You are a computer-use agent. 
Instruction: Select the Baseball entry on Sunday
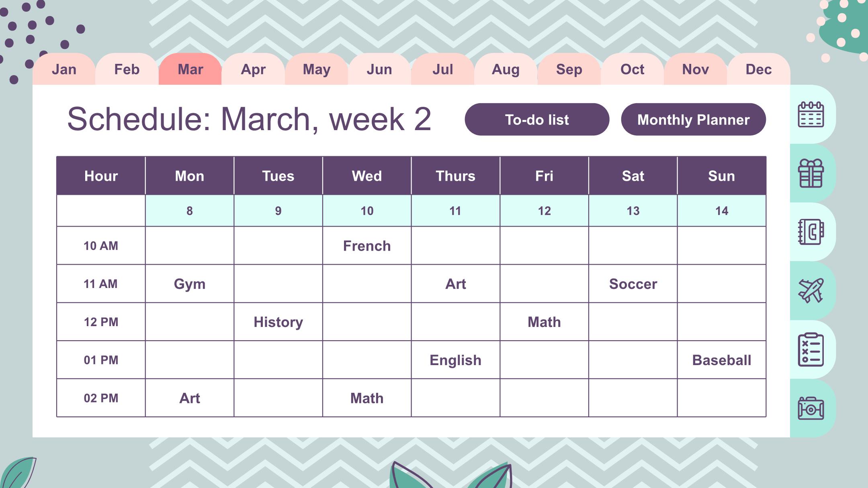722,360
